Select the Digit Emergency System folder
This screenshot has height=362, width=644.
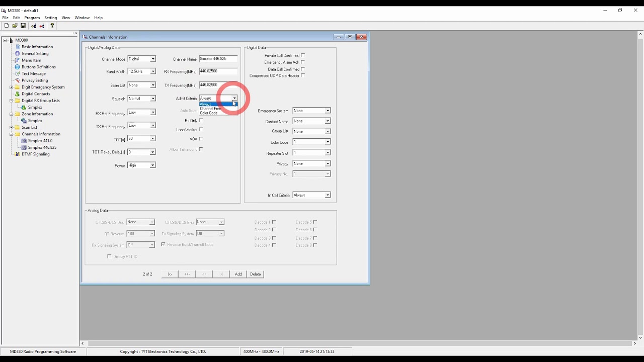43,87
